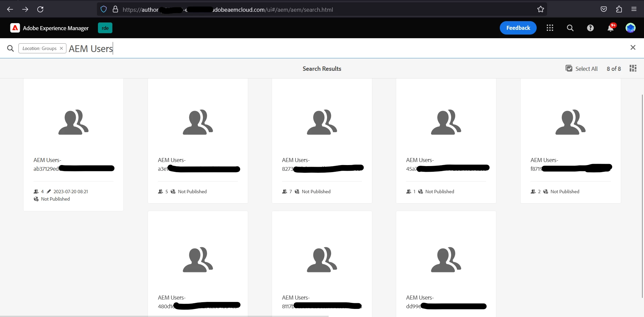Open the AEM Users-dd99 group card
The image size is (644, 317).
click(x=446, y=264)
